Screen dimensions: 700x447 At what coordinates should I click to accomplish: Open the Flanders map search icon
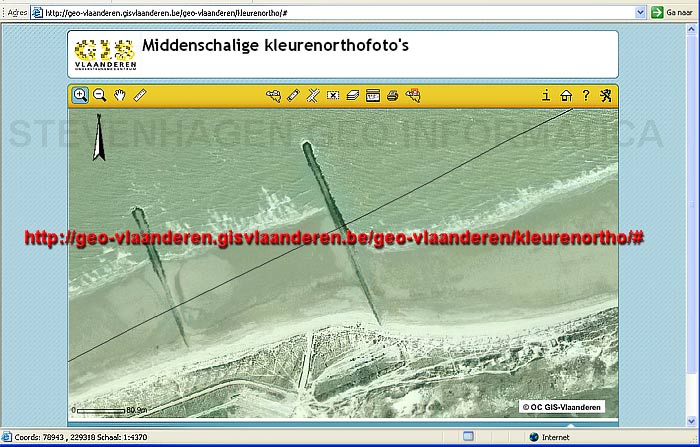click(273, 96)
